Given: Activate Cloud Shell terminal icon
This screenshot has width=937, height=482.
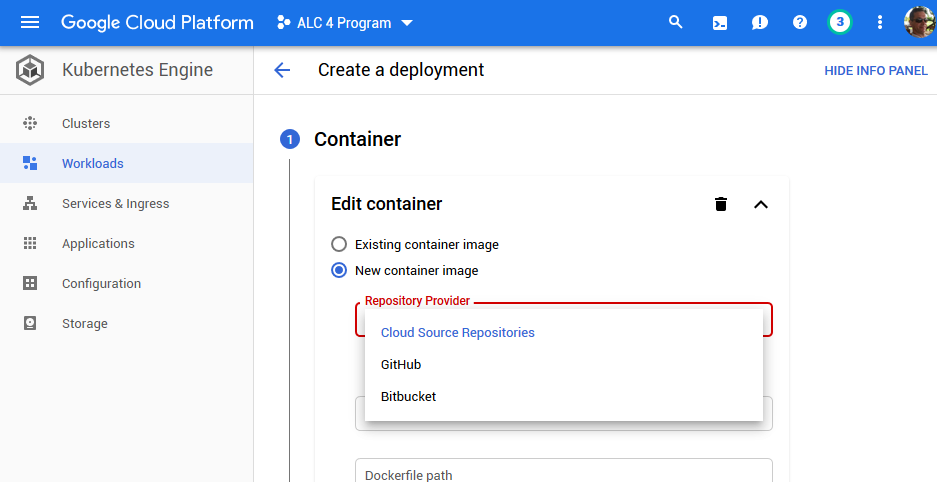Looking at the screenshot, I should tap(720, 23).
